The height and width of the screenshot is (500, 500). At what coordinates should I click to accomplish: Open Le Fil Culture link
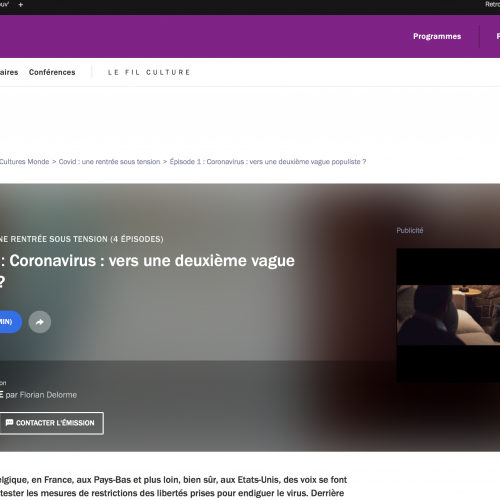pyautogui.click(x=149, y=72)
